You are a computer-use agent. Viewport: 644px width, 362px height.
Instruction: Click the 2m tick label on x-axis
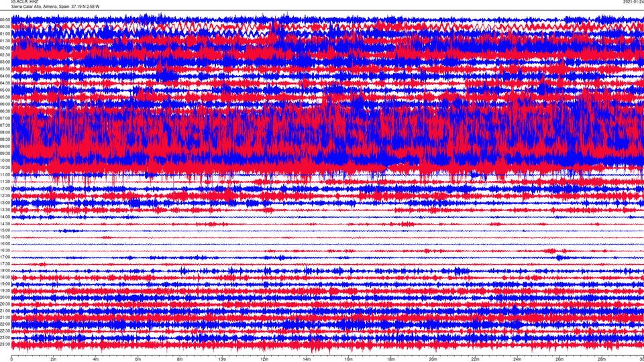click(54, 359)
